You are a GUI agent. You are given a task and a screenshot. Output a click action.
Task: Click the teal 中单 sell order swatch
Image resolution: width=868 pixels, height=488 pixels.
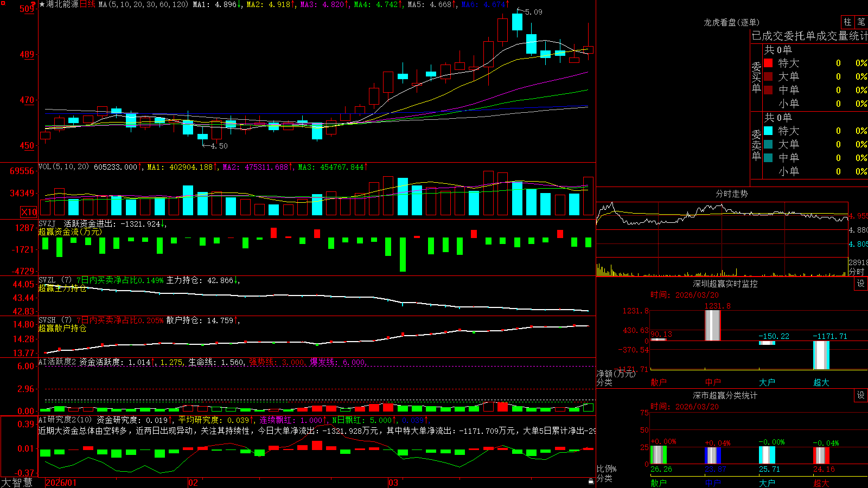pos(768,158)
